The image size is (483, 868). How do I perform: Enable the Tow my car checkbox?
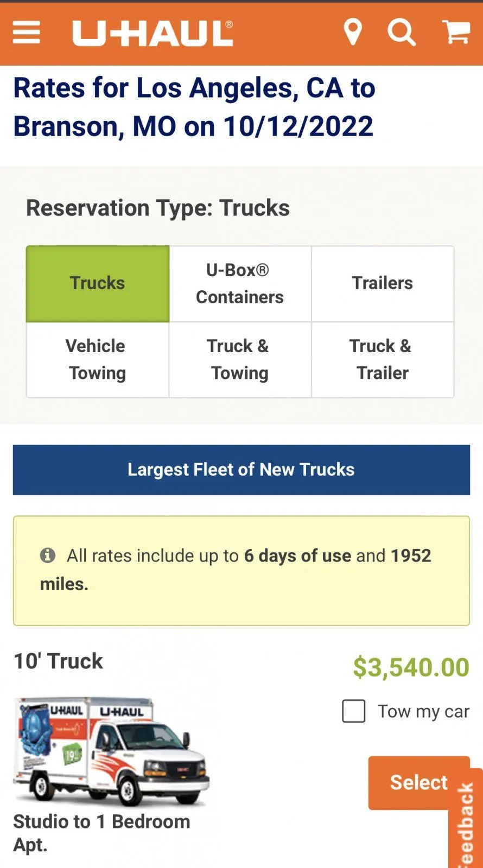pyautogui.click(x=354, y=711)
